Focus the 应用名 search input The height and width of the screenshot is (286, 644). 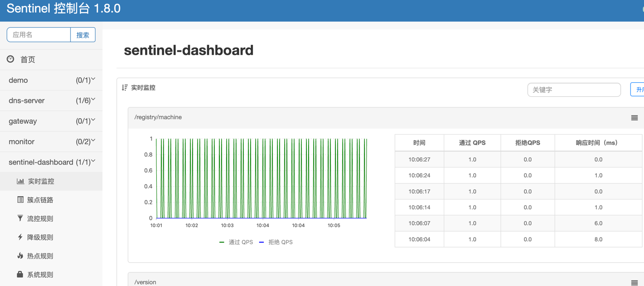pos(39,35)
